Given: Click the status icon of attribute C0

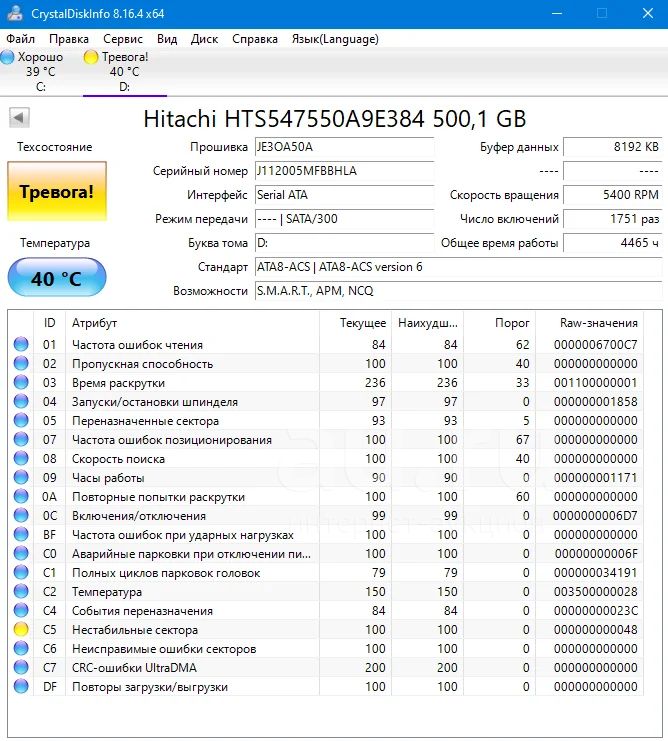Looking at the screenshot, I should coord(21,553).
